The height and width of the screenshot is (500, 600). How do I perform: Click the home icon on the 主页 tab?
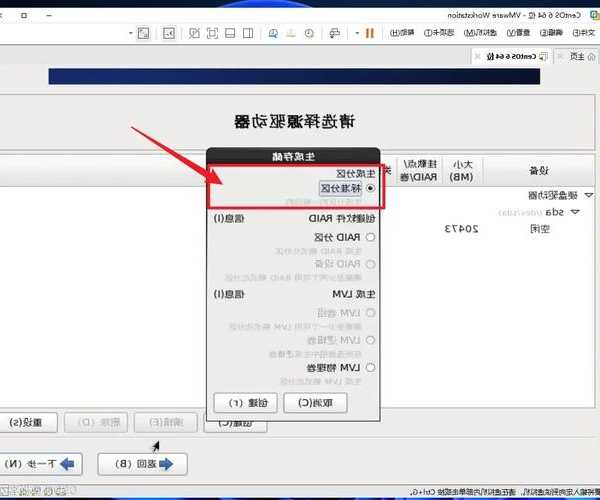pyautogui.click(x=591, y=57)
